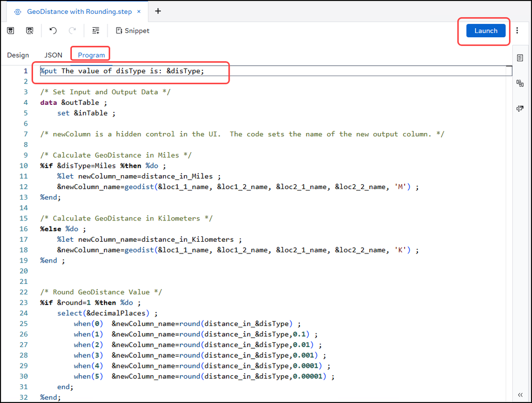The image size is (532, 403).
Task: Click the '%if &disType=Miles %then %do' line
Action: (103, 166)
